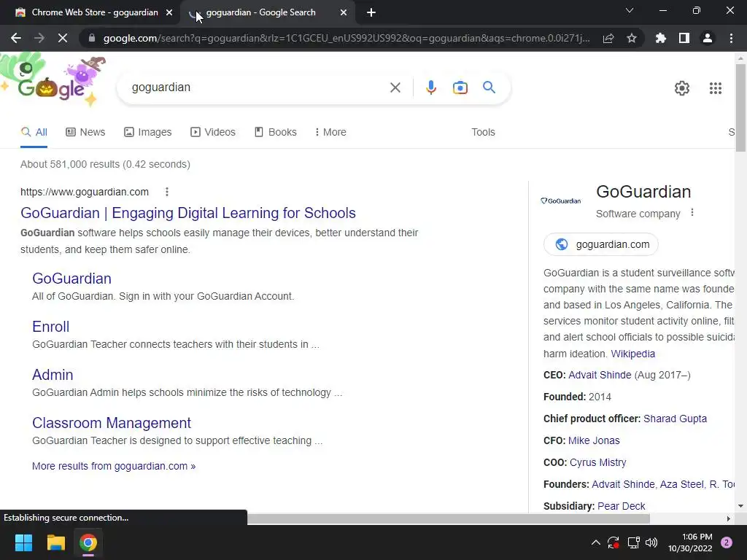
Task: Open Pear Deck subsidiary link
Action: tap(622, 506)
